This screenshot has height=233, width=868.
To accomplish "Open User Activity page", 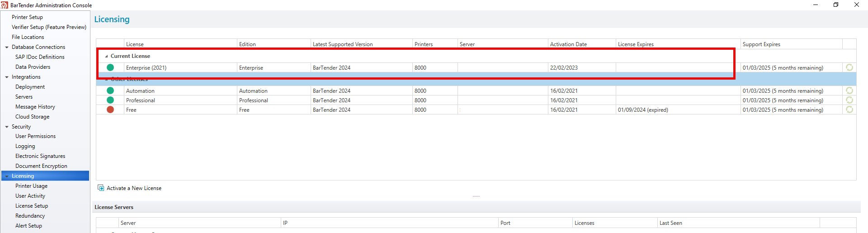I will 30,196.
